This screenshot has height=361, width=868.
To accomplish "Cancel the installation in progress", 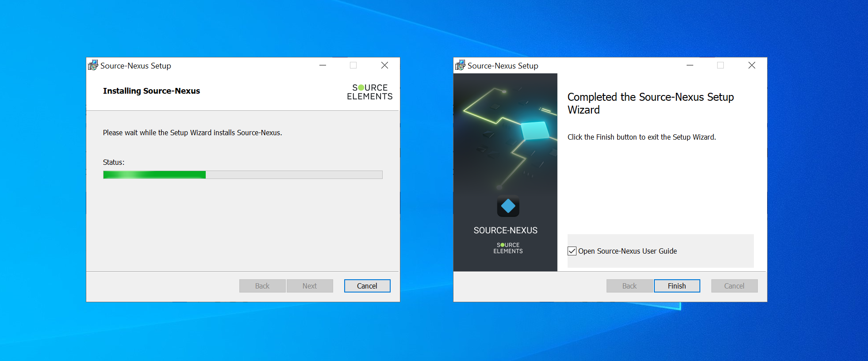I will coord(367,286).
